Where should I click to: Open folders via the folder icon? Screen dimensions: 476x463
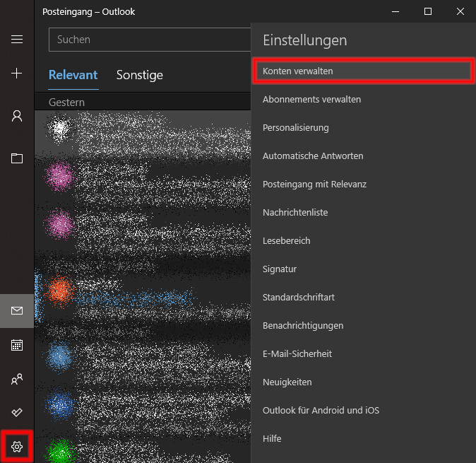click(x=17, y=158)
